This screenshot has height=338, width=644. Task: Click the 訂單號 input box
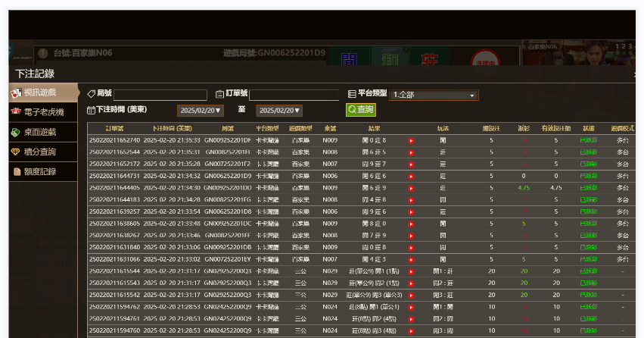coord(294,95)
